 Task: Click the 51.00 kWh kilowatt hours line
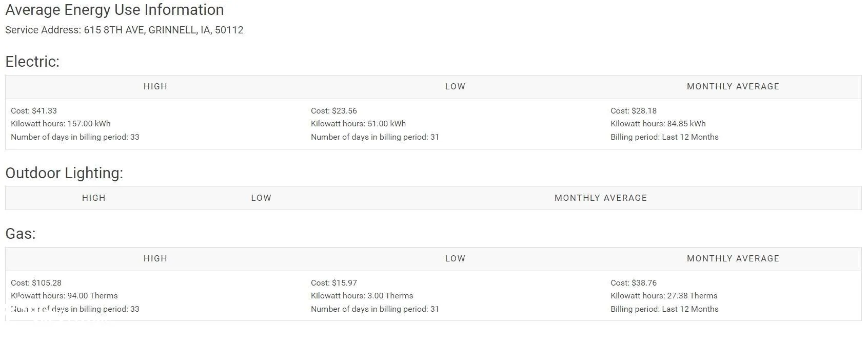coord(358,124)
